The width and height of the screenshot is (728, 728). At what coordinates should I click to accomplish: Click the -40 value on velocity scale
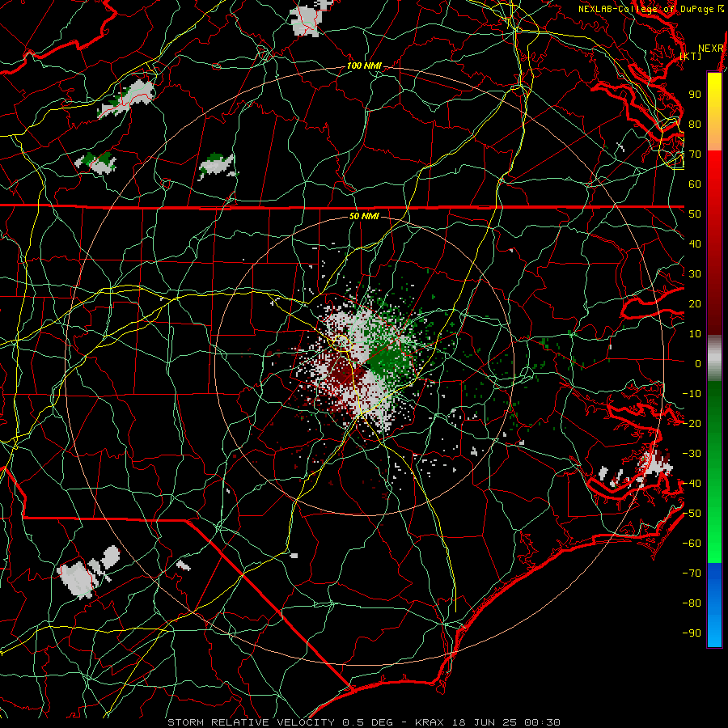point(692,484)
